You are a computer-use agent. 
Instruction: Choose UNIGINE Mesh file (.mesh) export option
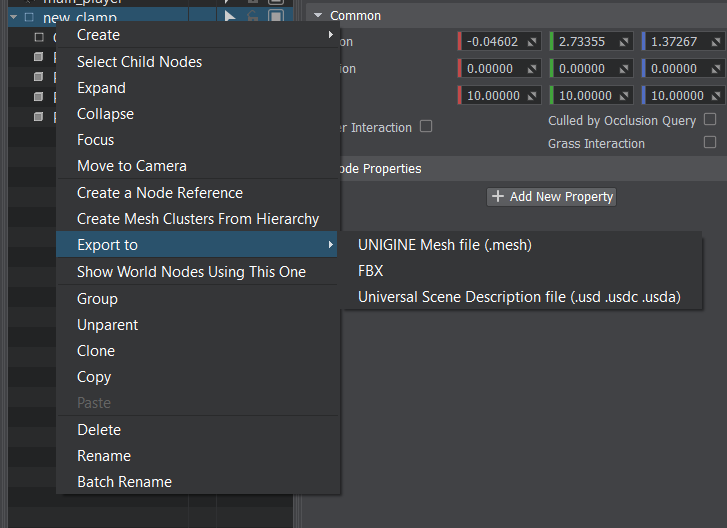point(444,245)
